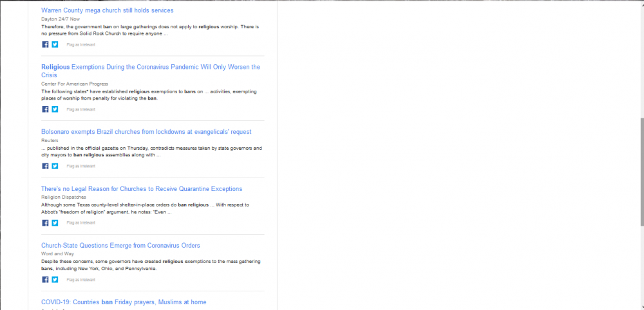Viewport: 644px width, 310px height.
Task: Click the Religion Dispatches source label
Action: click(64, 197)
